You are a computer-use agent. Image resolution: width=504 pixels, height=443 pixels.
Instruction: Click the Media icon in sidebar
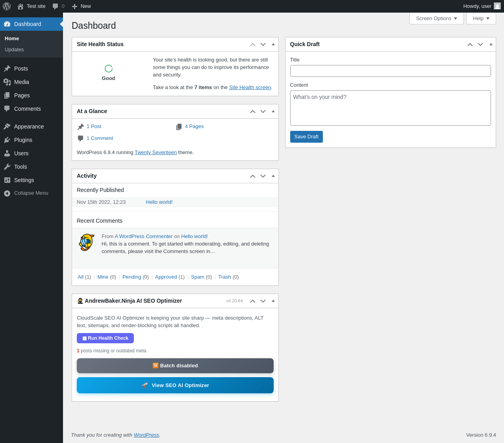point(7,82)
